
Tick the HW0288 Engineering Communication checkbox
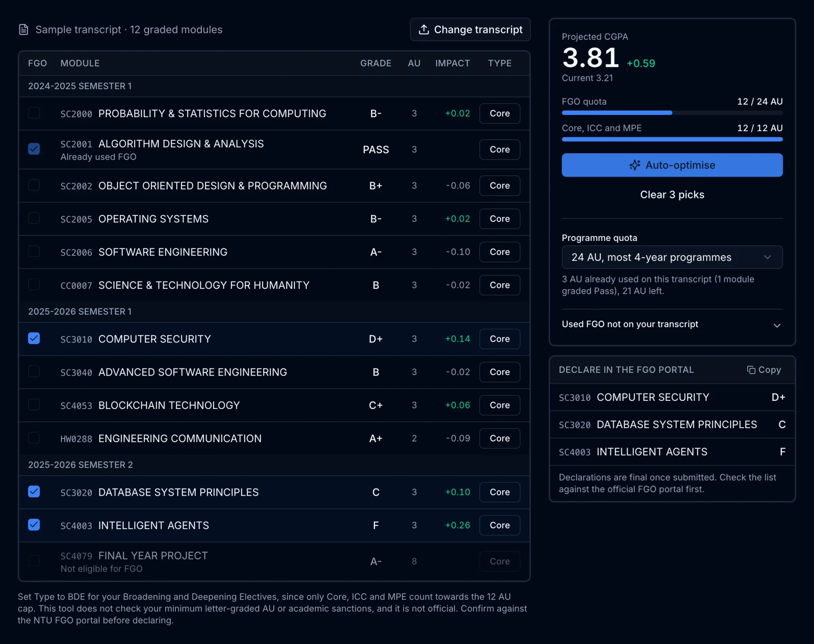coord(34,438)
